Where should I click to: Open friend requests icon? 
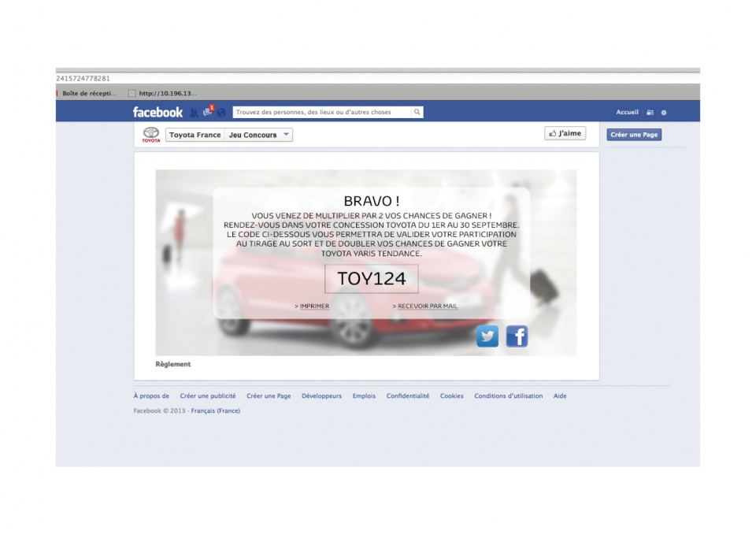tap(194, 113)
